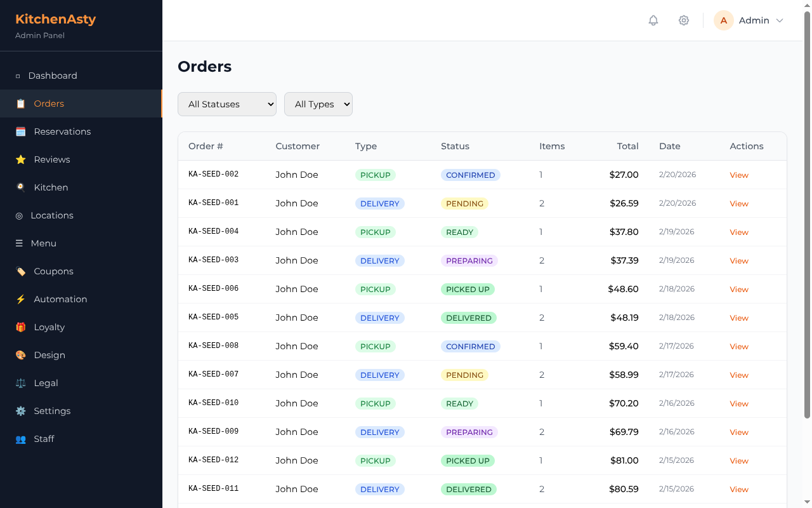Open the Locations sidebar item
The width and height of the screenshot is (812, 508).
(x=52, y=215)
